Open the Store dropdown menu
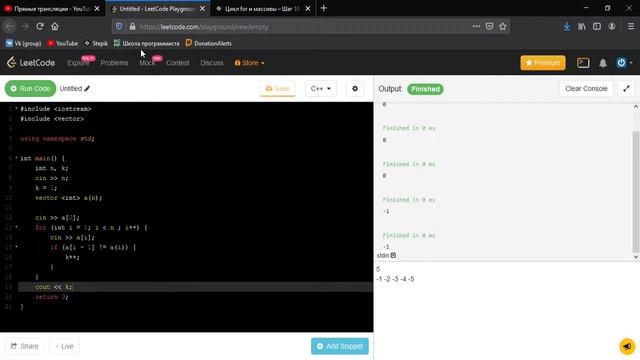The width and height of the screenshot is (640, 360). pos(249,63)
